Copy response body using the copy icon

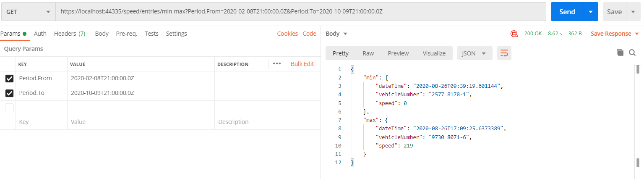[x=620, y=53]
